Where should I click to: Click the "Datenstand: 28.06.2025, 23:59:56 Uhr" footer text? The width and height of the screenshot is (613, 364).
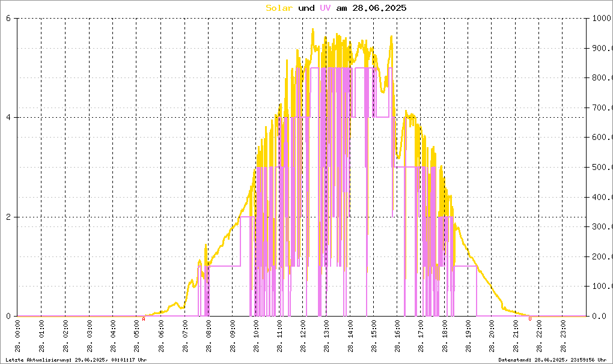552,360
